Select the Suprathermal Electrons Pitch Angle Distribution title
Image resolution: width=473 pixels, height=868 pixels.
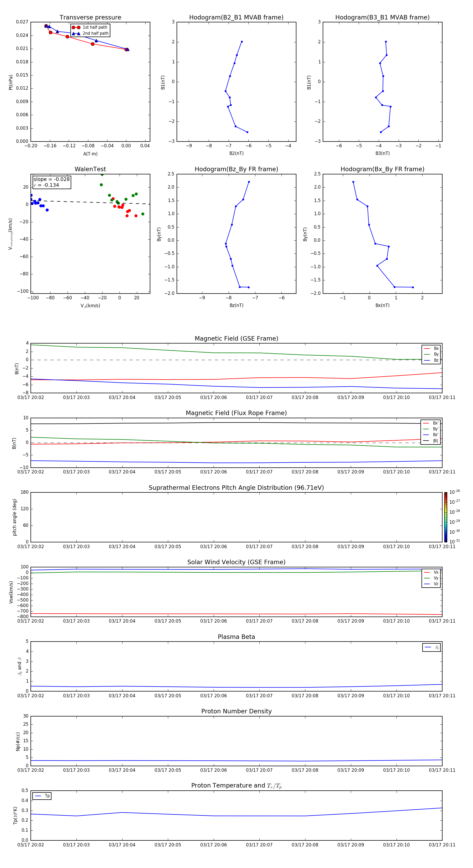(236, 488)
